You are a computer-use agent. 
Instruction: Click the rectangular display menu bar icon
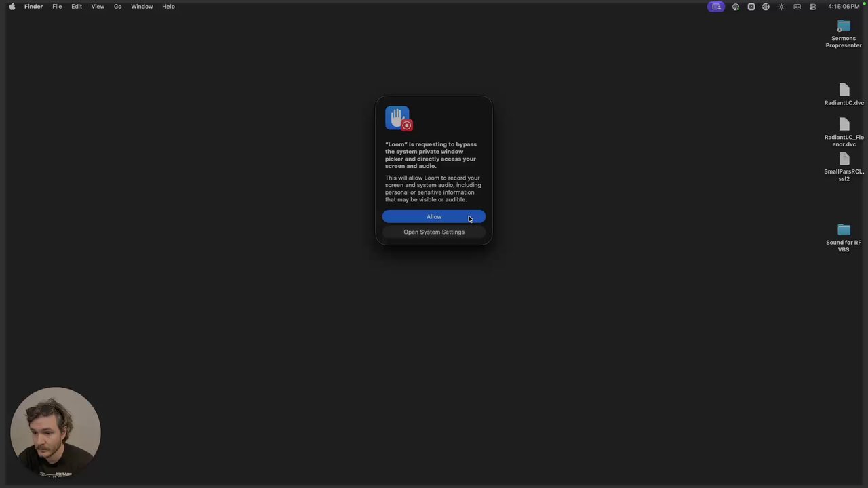797,7
